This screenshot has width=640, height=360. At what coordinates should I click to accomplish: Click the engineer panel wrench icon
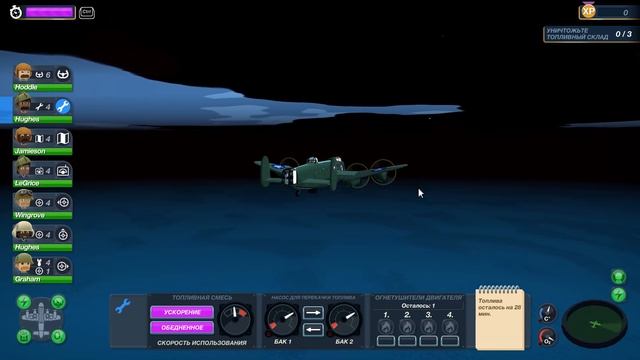tap(123, 306)
